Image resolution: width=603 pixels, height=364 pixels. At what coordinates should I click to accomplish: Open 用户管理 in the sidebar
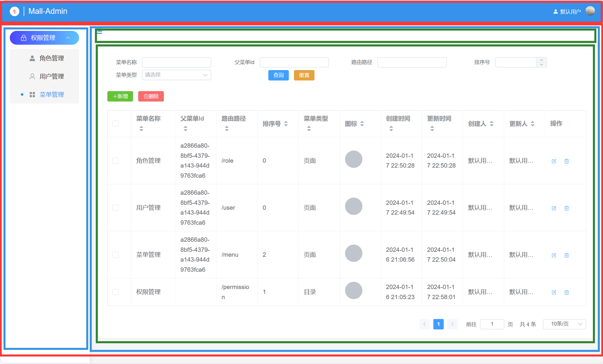coord(51,76)
